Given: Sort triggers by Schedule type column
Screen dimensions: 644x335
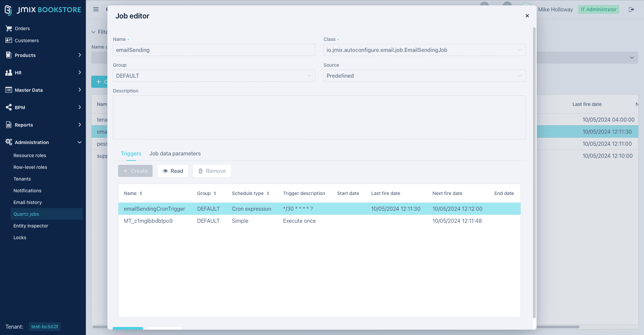Looking at the screenshot, I should click(x=268, y=193).
